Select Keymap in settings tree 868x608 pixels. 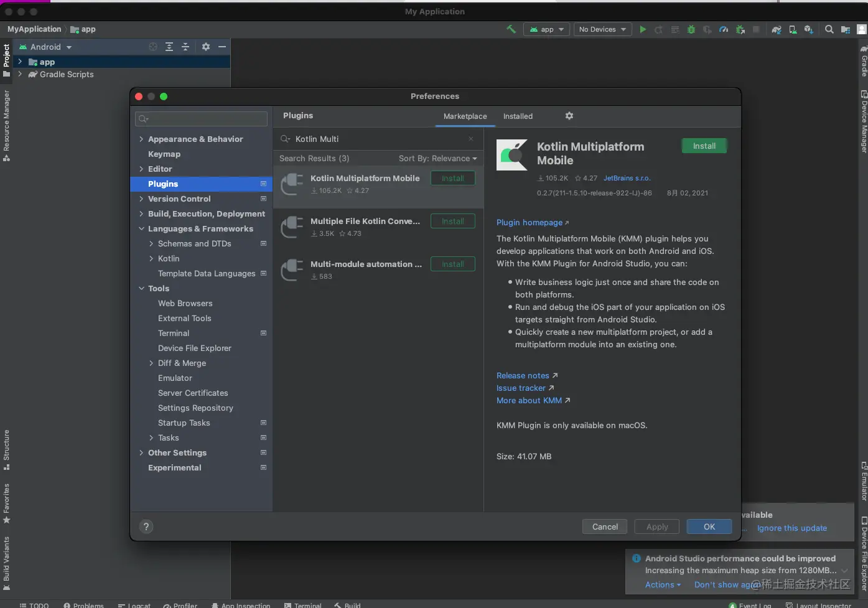coord(164,154)
